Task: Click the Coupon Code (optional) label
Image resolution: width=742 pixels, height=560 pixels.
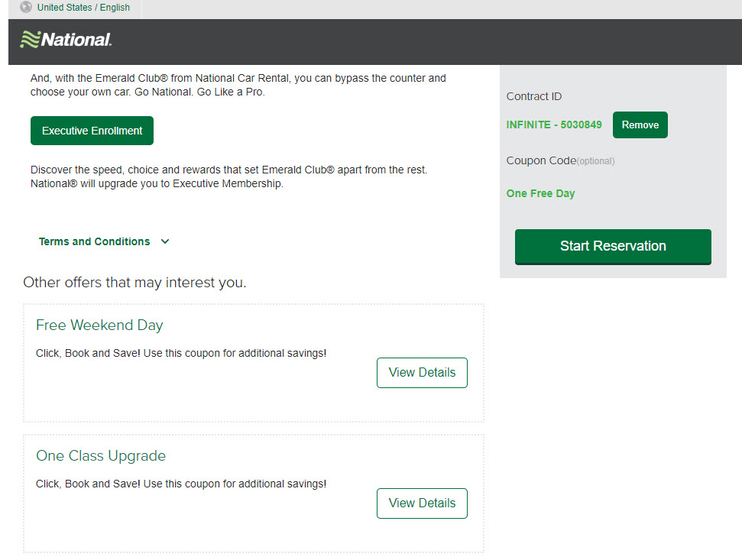Action: [560, 160]
